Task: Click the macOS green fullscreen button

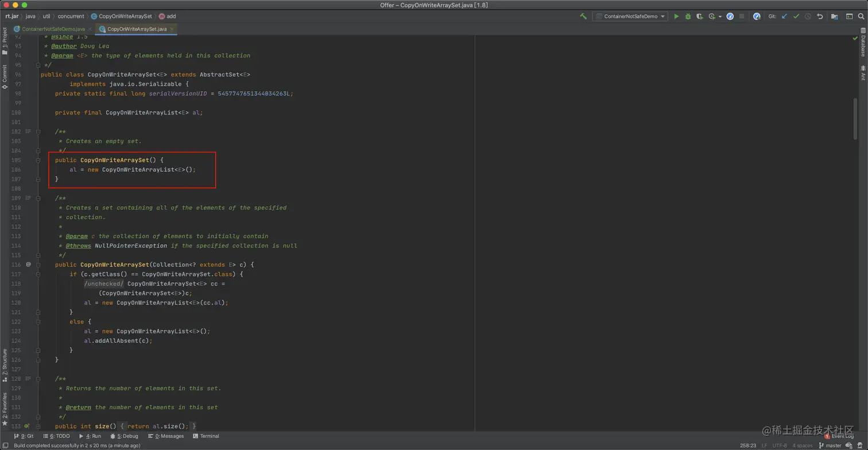Action: point(25,5)
